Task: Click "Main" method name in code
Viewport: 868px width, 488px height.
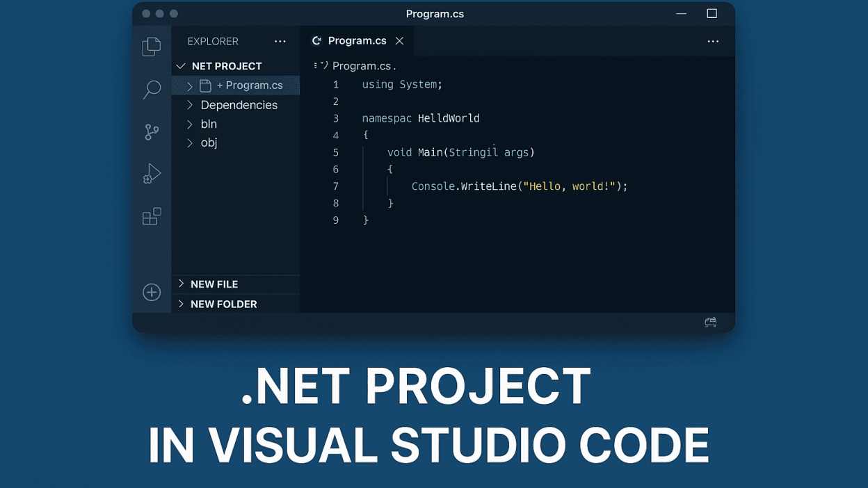Action: click(430, 152)
